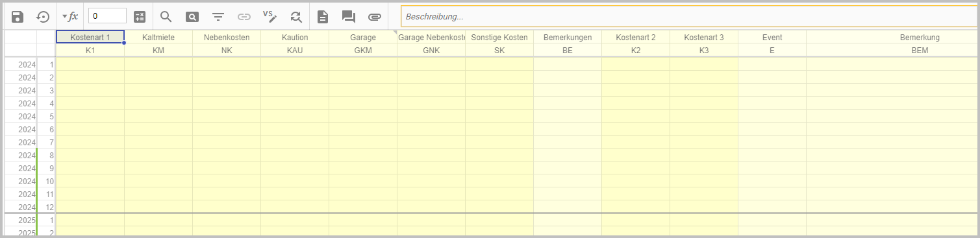This screenshot has width=980, height=238.
Task: Open the document page icon
Action: 323,17
